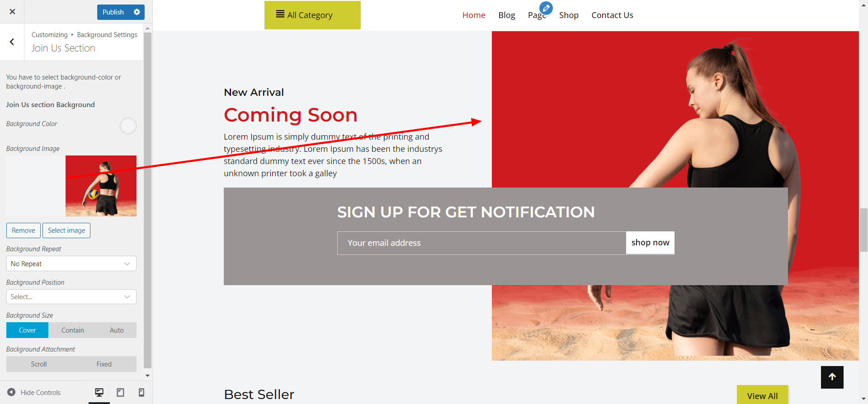The image size is (868, 404).
Task: Switch to tablet preview device icon
Action: click(x=120, y=392)
